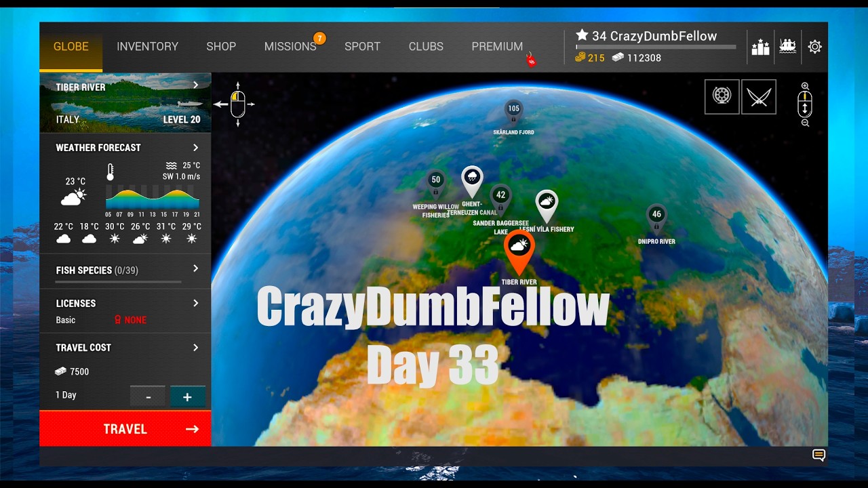Open the leaderboards podium icon
The image size is (868, 488).
click(x=760, y=47)
